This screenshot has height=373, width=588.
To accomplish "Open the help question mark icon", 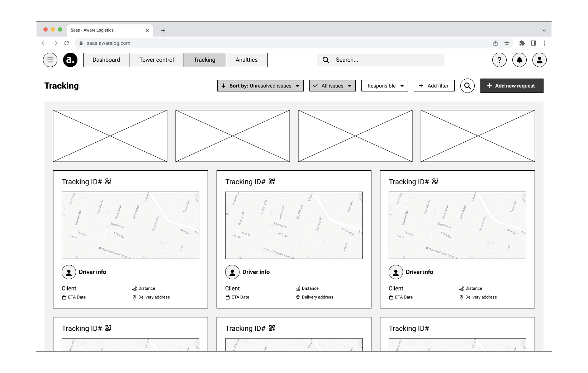I will point(499,60).
